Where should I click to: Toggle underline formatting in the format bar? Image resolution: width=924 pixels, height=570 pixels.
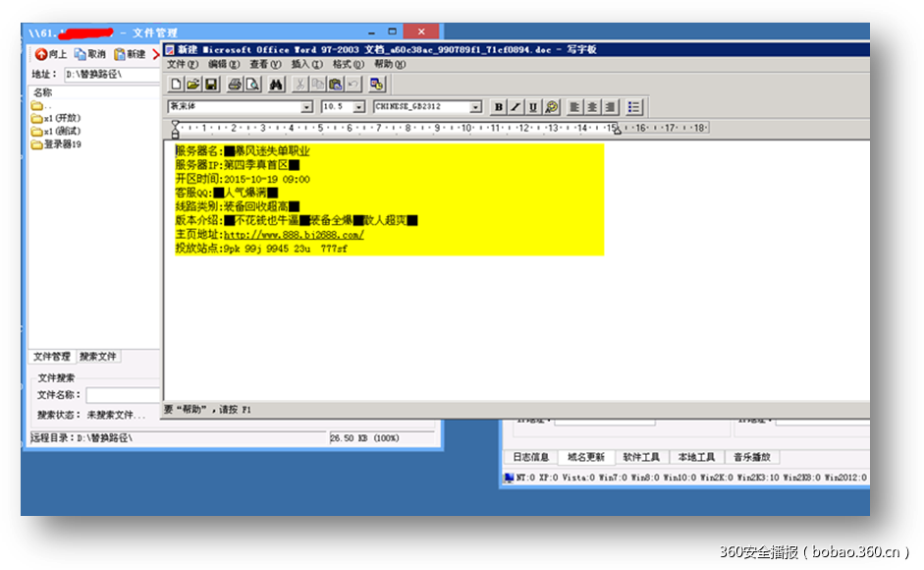pyautogui.click(x=530, y=106)
